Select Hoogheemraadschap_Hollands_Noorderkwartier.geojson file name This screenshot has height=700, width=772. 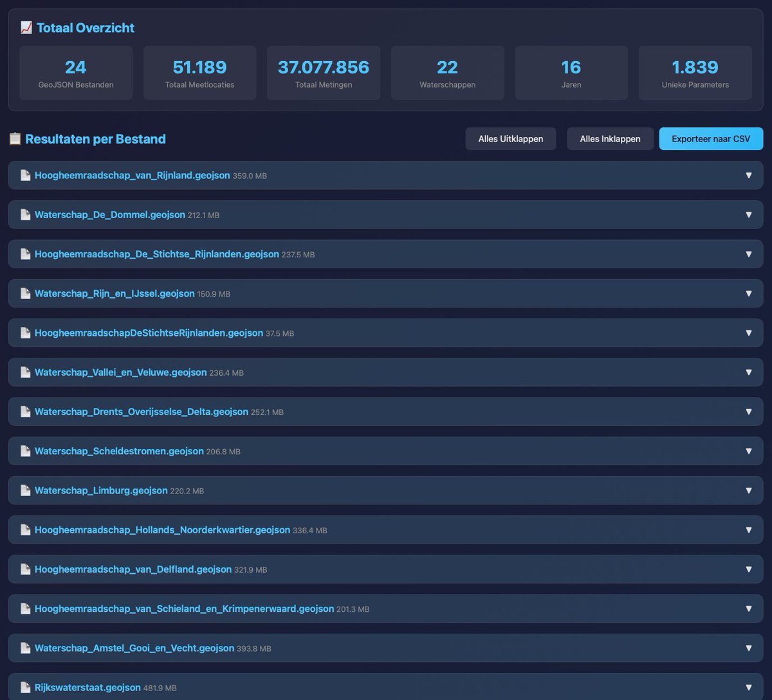163,530
